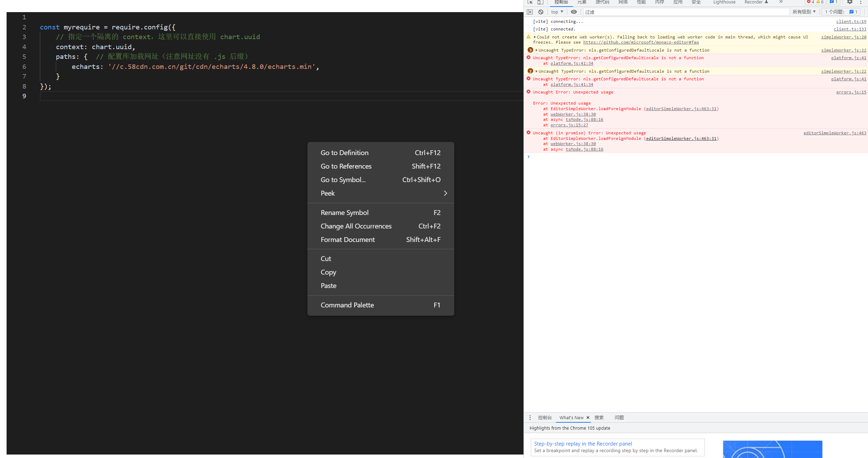Create a live expression with the eye icon

click(574, 11)
